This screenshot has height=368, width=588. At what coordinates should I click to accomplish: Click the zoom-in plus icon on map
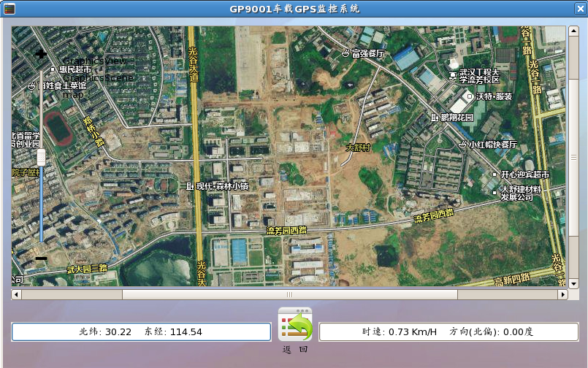pos(41,54)
